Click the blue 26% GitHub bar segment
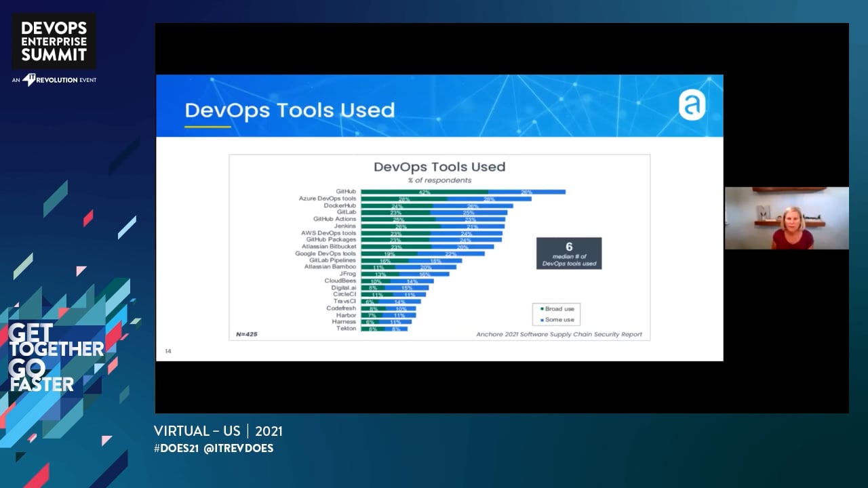The height and width of the screenshot is (488, 868). pos(526,192)
